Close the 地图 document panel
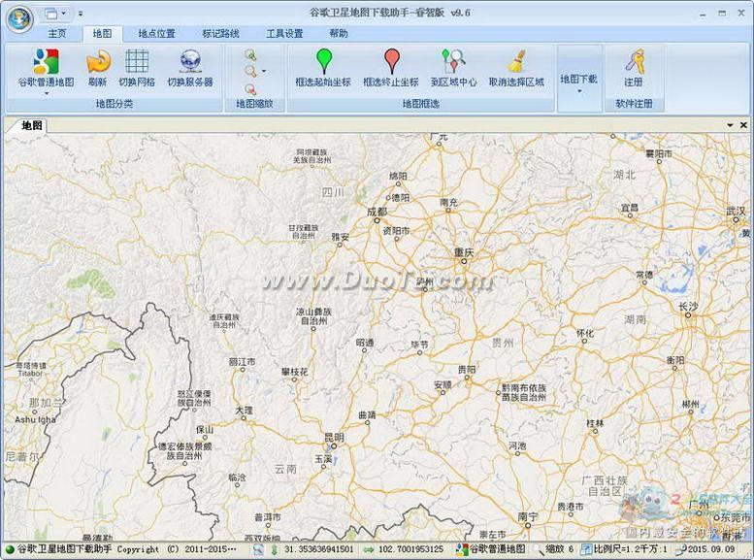This screenshot has height=560, width=754. click(x=743, y=125)
